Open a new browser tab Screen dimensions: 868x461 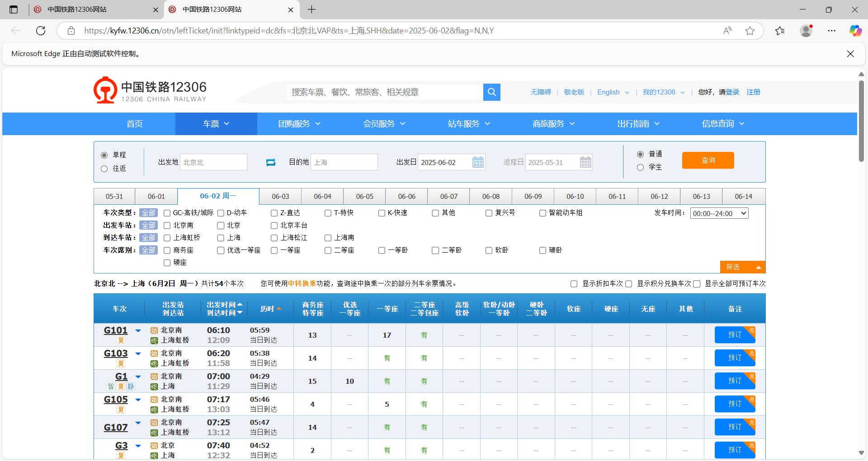click(311, 9)
